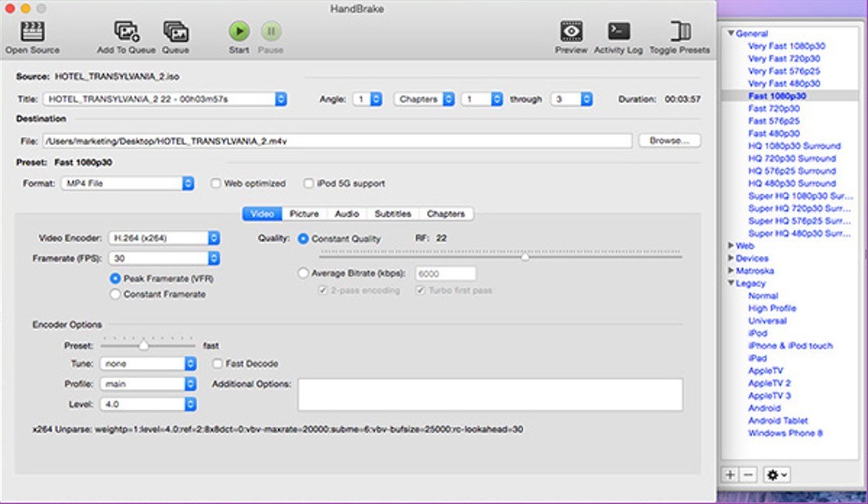Image resolution: width=868 pixels, height=504 pixels.
Task: Click the plus button to add preset
Action: (x=731, y=475)
